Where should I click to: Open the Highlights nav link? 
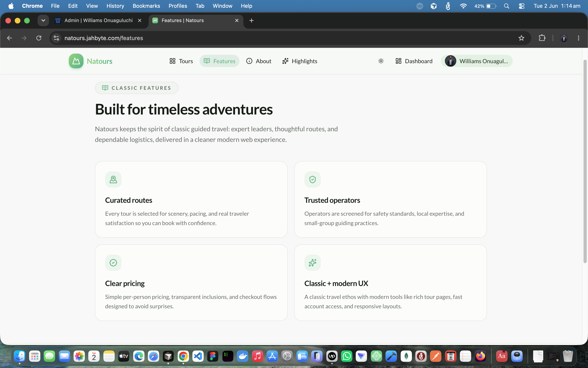pyautogui.click(x=300, y=61)
